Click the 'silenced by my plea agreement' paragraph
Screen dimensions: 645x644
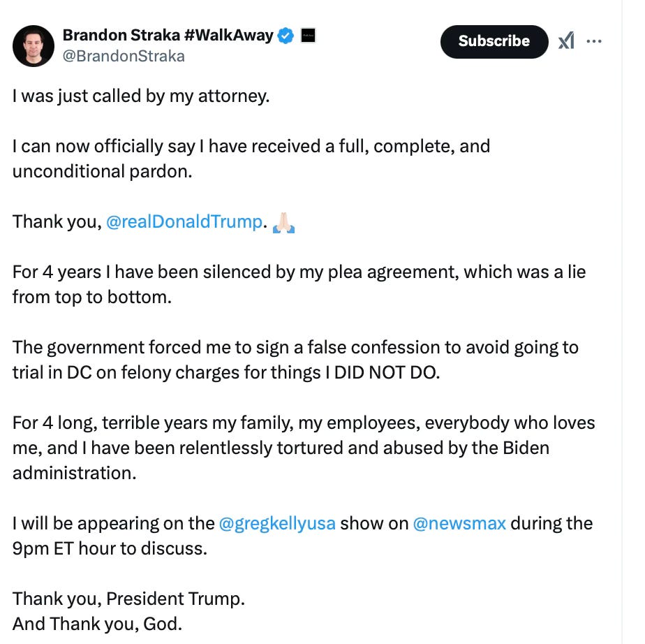coord(299,284)
